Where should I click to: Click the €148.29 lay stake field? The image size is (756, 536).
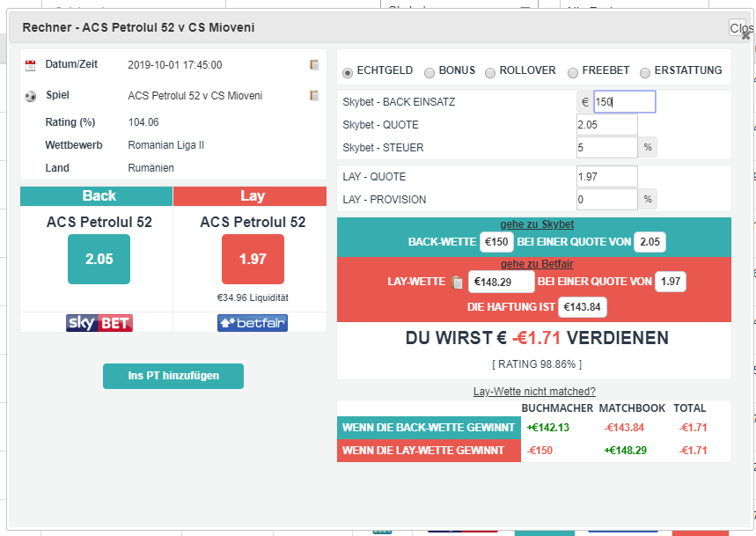pos(502,282)
